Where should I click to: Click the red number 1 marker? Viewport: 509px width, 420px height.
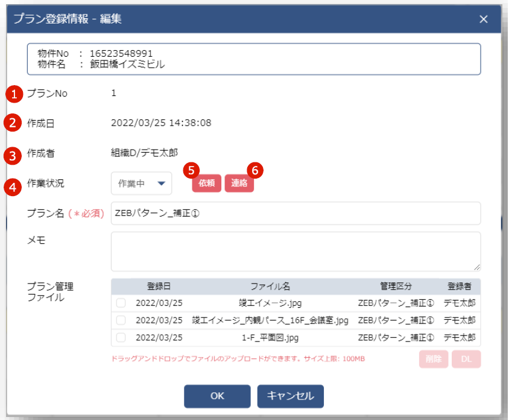(x=13, y=94)
